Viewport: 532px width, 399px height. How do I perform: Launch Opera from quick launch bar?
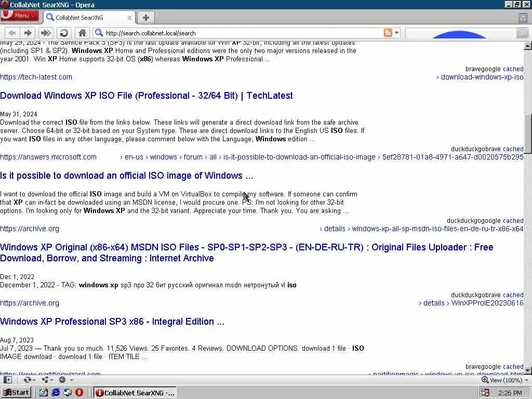79,393
